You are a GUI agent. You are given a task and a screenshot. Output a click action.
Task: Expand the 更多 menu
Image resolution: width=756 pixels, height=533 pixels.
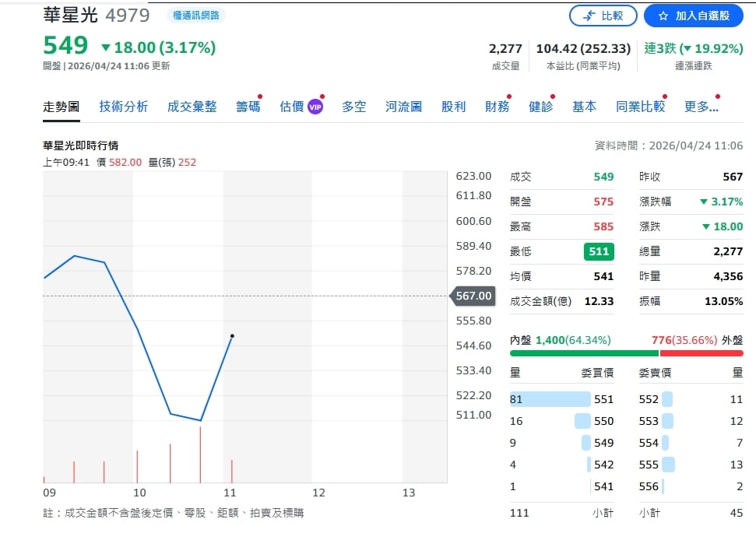[x=701, y=107]
